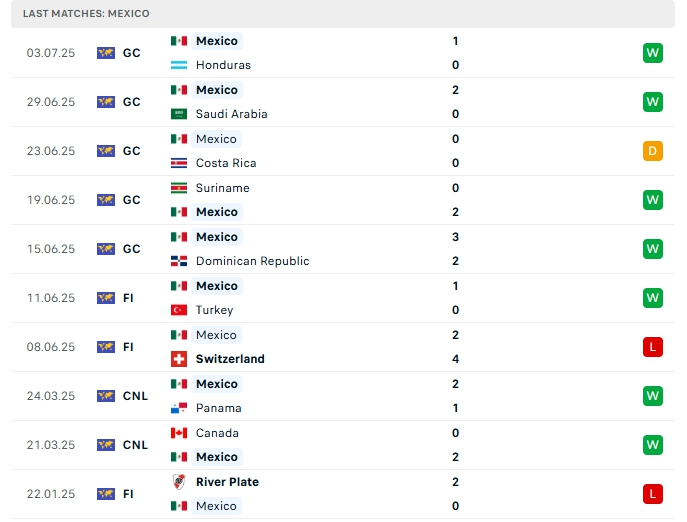
Task: Click the Turkey flag icon
Action: click(x=179, y=310)
